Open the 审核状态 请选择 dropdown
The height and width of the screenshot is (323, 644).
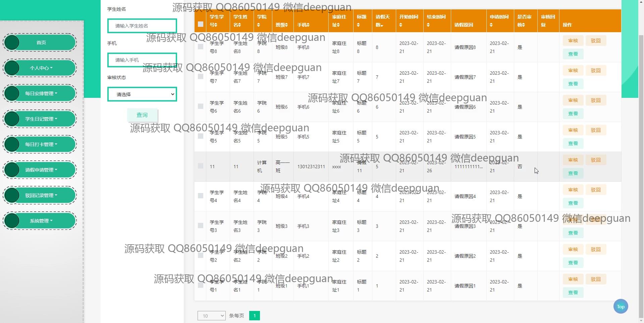[142, 94]
